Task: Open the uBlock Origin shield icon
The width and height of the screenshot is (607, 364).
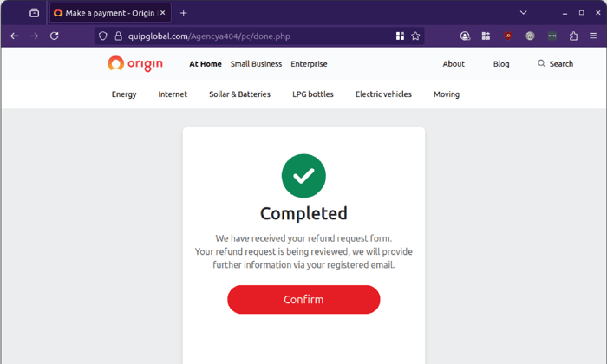Action: pos(508,36)
